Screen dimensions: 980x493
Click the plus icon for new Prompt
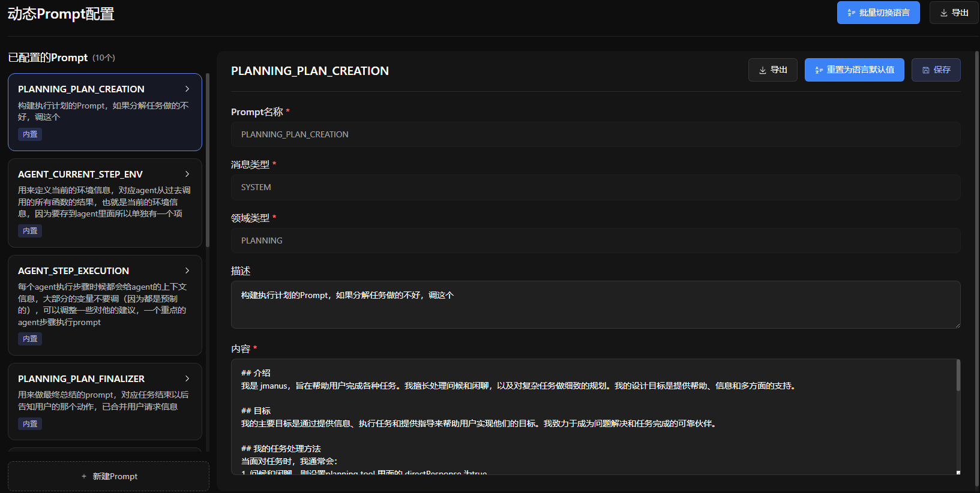[x=84, y=476]
